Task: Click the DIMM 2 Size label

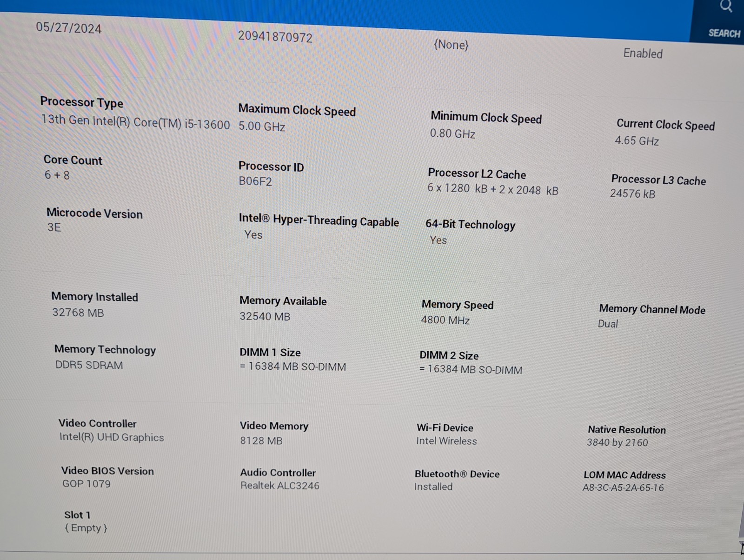Action: (449, 355)
